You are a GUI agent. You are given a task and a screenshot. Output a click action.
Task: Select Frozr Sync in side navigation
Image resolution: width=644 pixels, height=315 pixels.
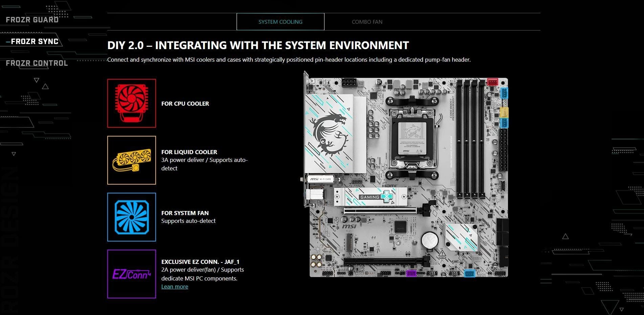35,41
